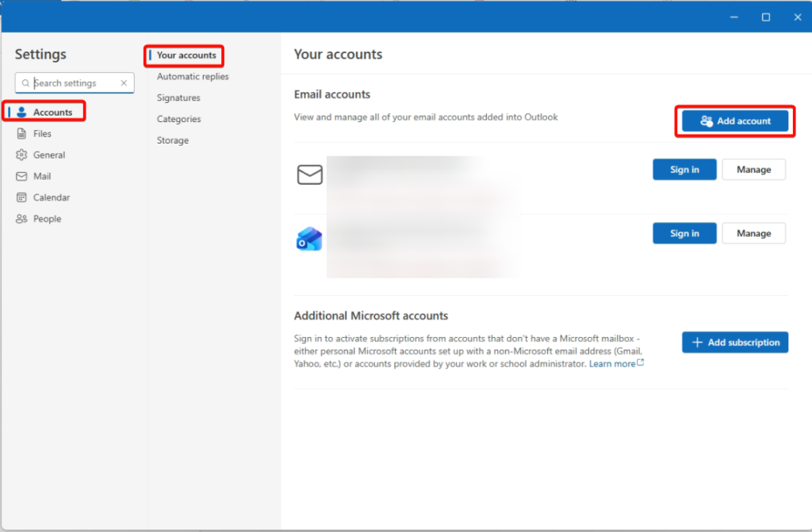Sign in to the first email account
Viewport: 812px width, 532px height.
pyautogui.click(x=684, y=170)
